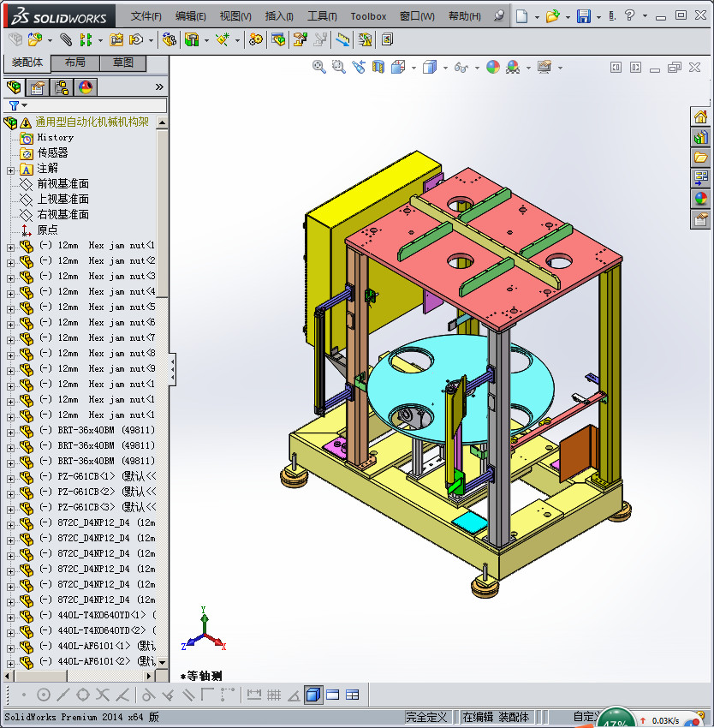Click the Open file folder icon
714x728 pixels.
coord(552,16)
